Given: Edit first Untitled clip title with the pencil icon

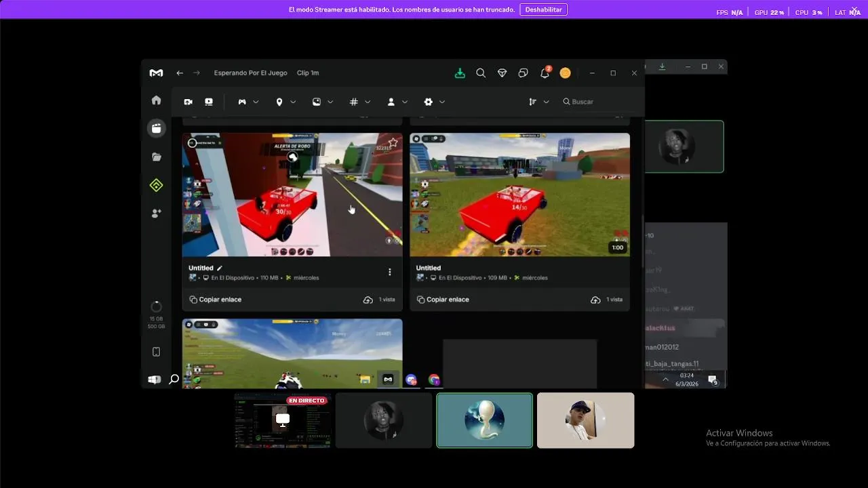Looking at the screenshot, I should [220, 268].
